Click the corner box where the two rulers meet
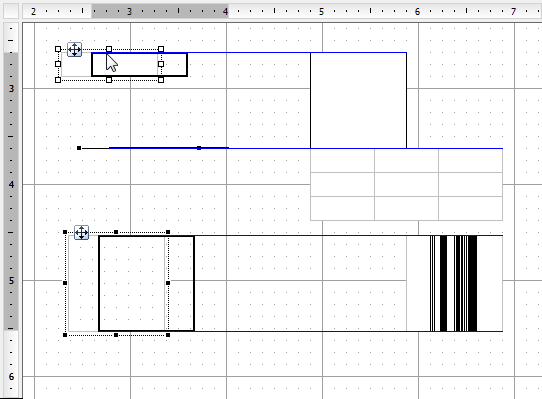 point(11,11)
